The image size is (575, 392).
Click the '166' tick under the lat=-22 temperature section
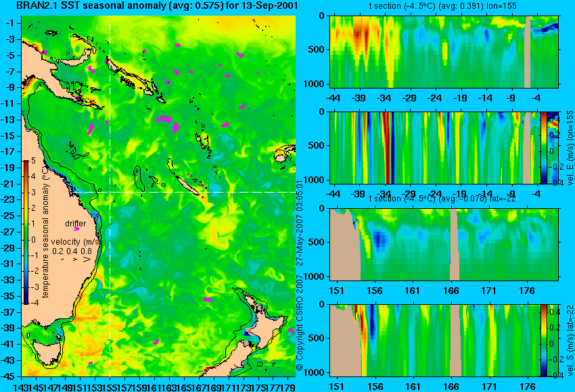tap(451, 291)
